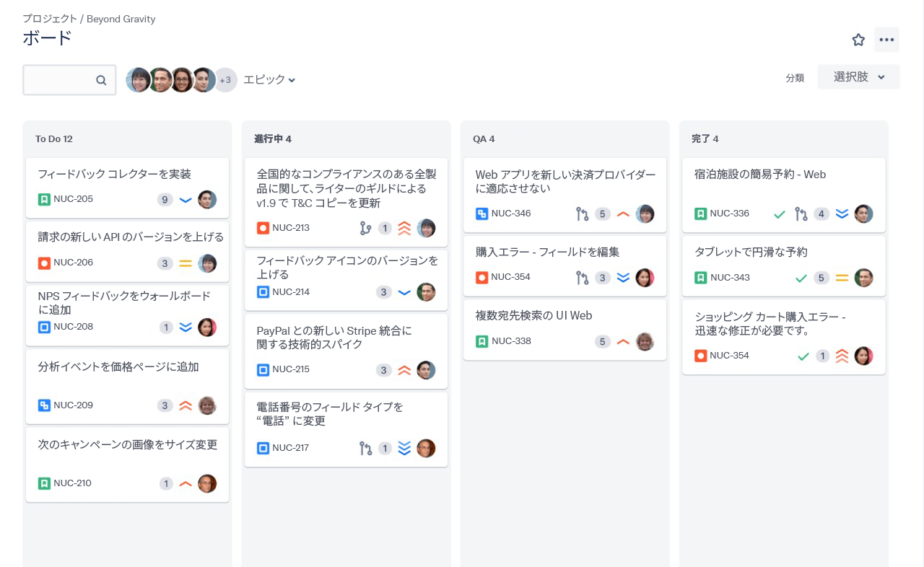Click highest priority arrows on NUC-215
The height and width of the screenshot is (567, 924).
[x=404, y=370]
